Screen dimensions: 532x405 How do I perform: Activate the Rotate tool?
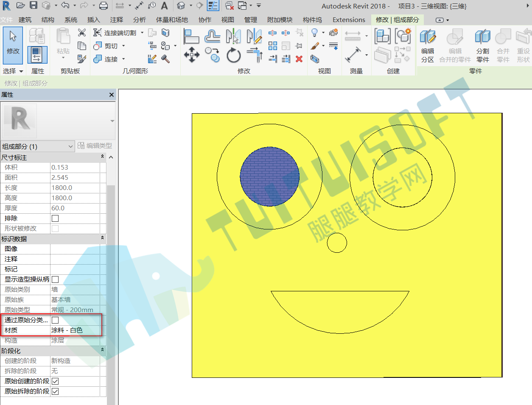coord(233,55)
